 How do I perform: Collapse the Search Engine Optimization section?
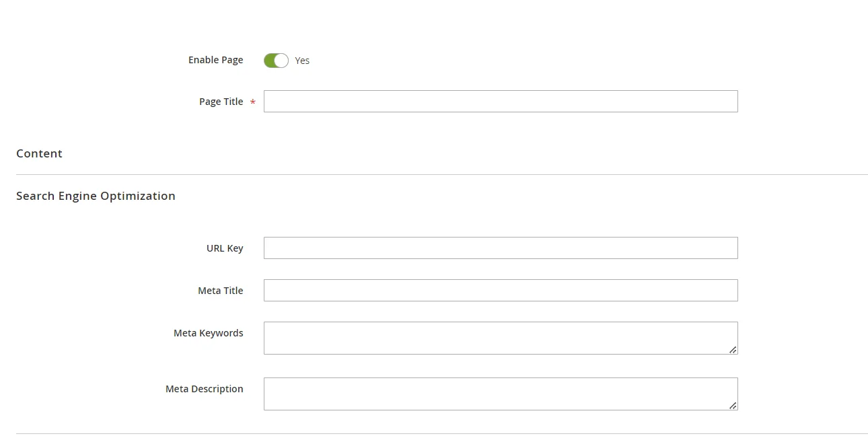[96, 196]
